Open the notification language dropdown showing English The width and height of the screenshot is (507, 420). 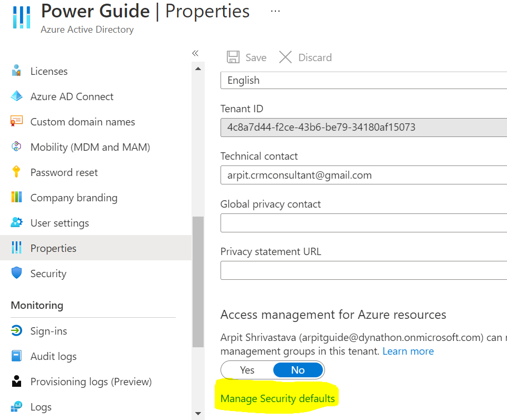coord(363,80)
